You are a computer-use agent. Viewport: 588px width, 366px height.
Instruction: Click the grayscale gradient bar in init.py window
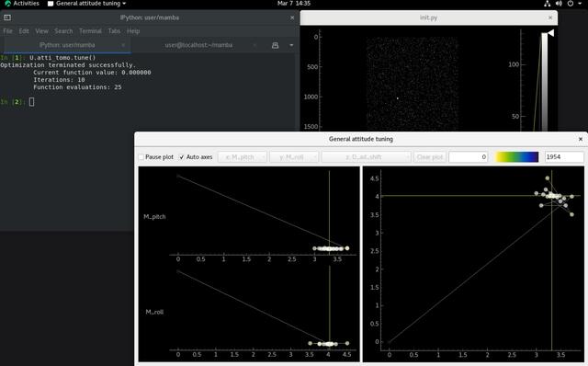[544, 82]
